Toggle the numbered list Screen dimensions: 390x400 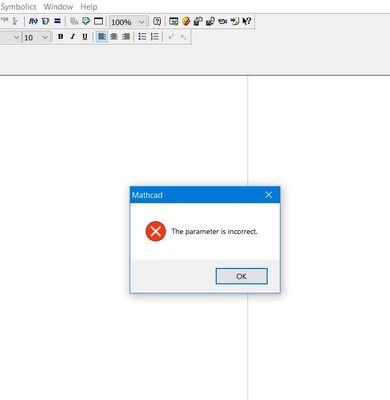155,37
